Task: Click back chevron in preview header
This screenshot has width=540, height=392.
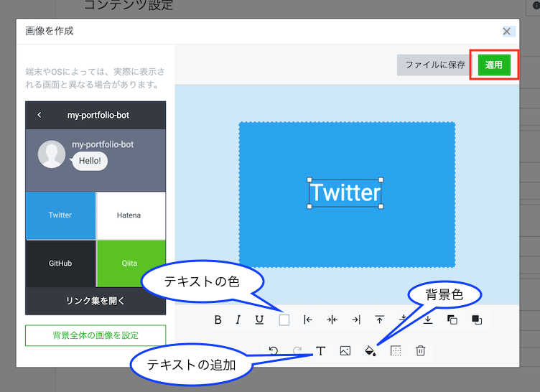Action: coord(39,115)
